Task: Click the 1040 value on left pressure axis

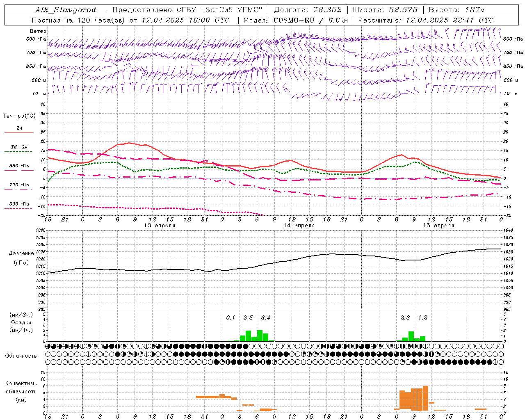Action: [x=40, y=231]
